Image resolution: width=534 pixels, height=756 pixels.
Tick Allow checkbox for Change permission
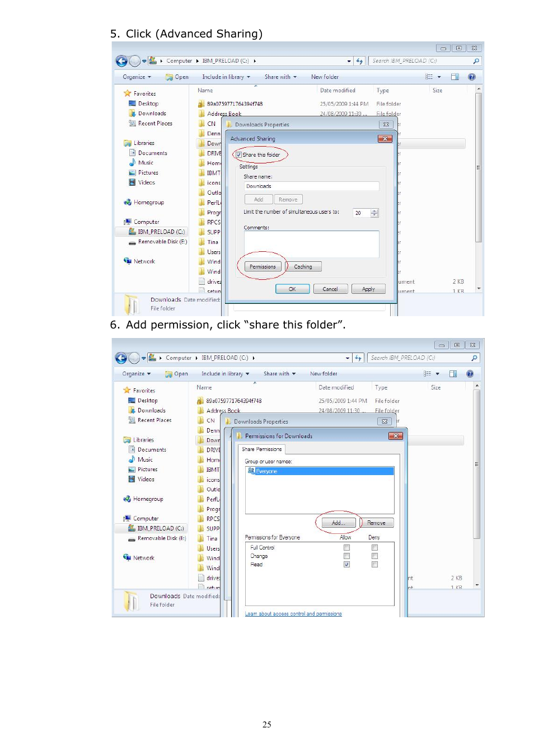tap(346, 556)
